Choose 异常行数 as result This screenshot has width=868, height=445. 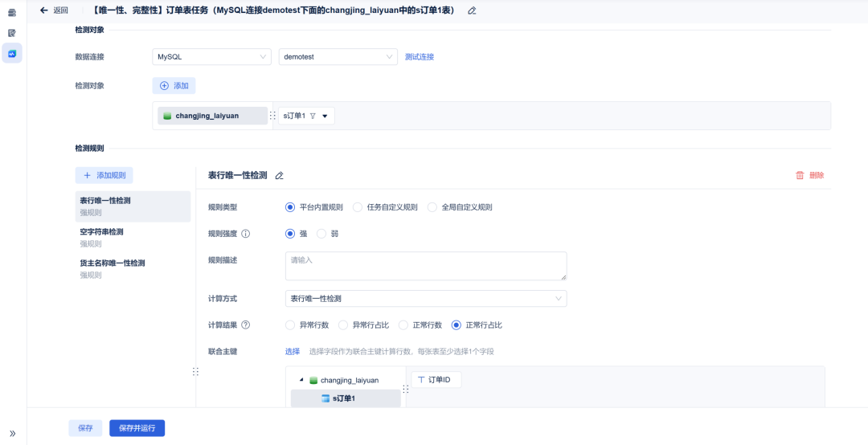tap(307, 325)
